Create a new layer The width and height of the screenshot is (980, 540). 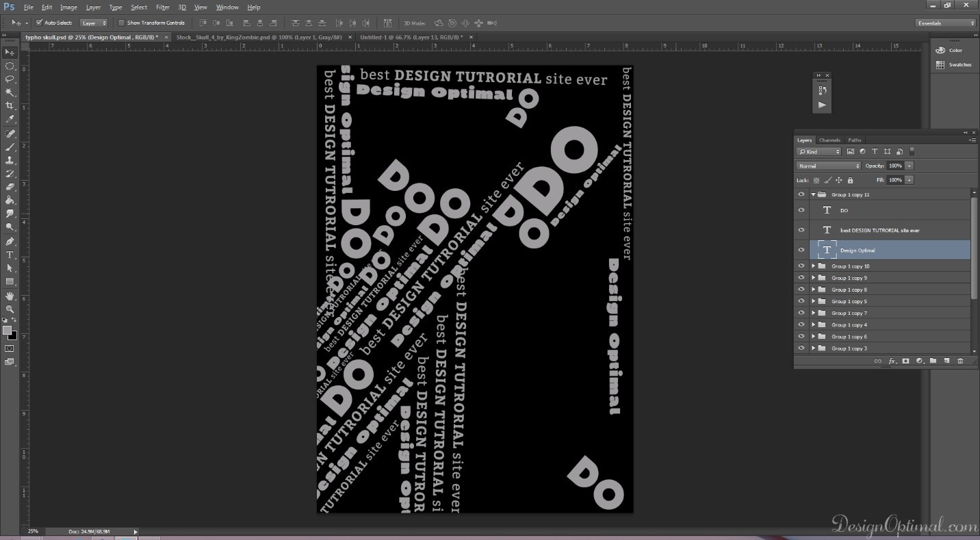point(946,361)
